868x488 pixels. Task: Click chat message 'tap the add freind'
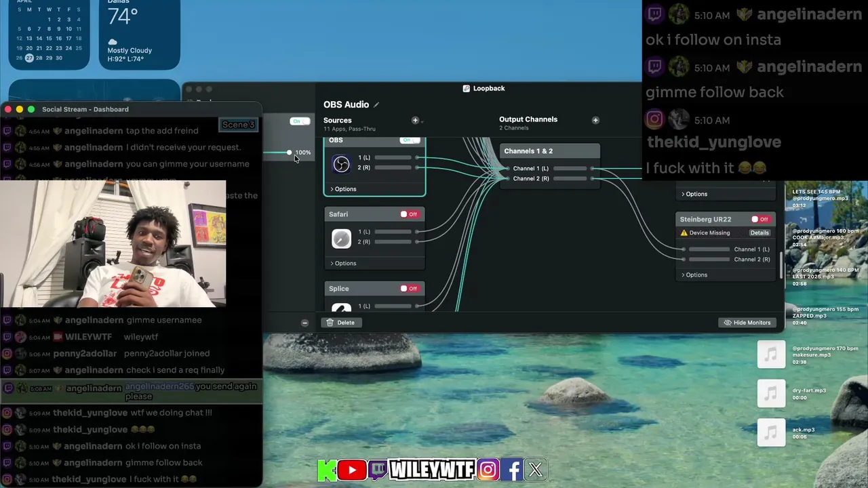tap(162, 131)
